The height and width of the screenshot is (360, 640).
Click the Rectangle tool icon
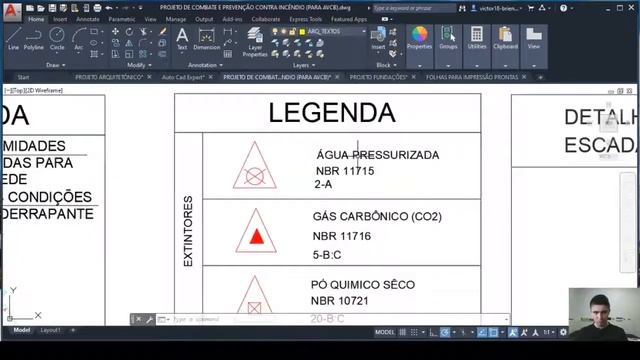[x=94, y=31]
